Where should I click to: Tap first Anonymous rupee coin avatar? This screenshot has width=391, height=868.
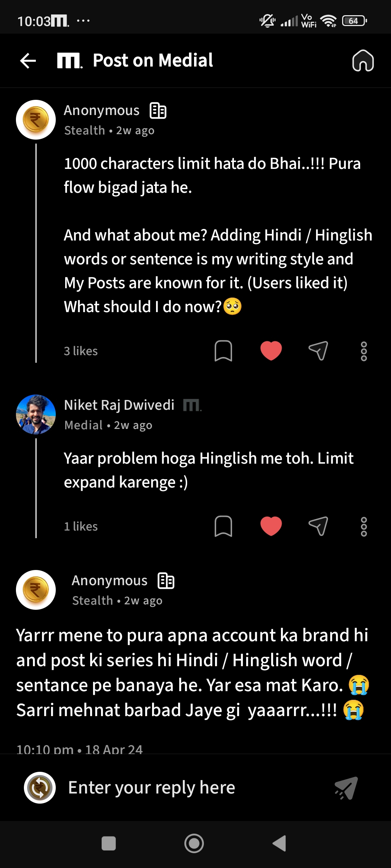pos(36,120)
